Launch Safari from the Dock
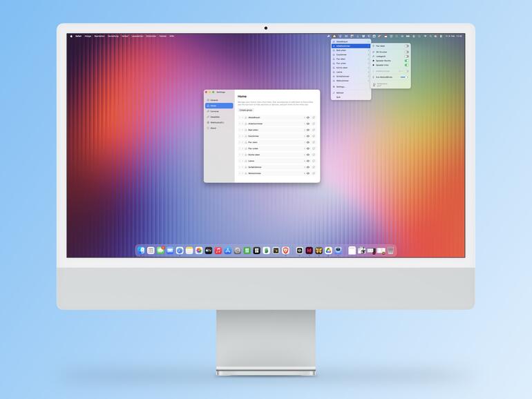The width and height of the screenshot is (532, 399). pos(180,251)
